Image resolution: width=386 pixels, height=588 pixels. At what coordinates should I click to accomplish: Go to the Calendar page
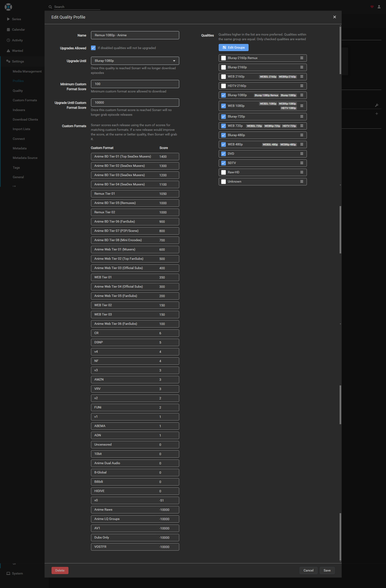point(18,30)
